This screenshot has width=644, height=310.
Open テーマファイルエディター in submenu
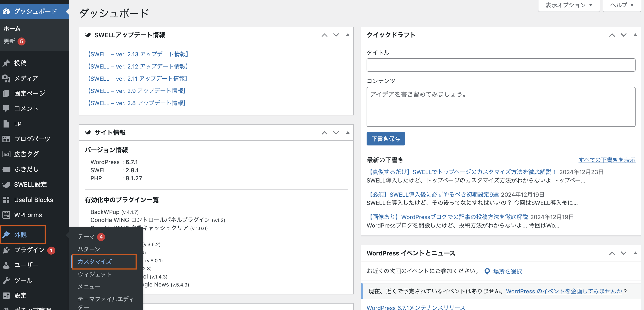point(105,303)
